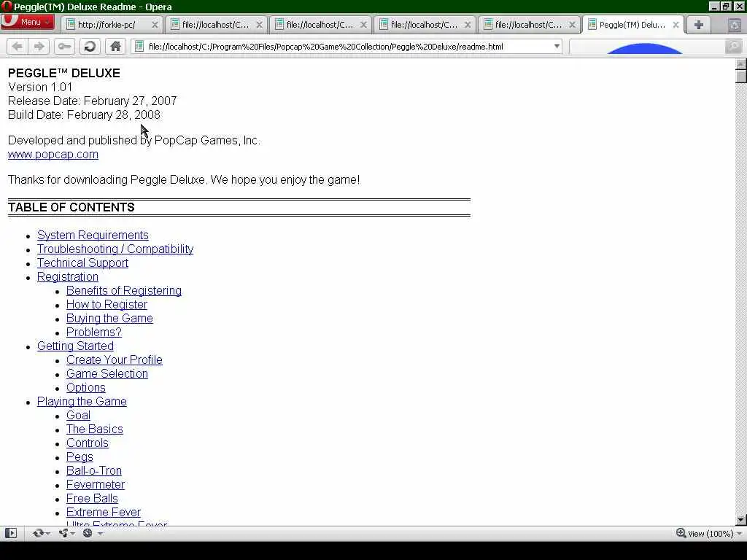This screenshot has width=747, height=560.
Task: Click the TABLE OF CONTENTS heading
Action: 71,207
